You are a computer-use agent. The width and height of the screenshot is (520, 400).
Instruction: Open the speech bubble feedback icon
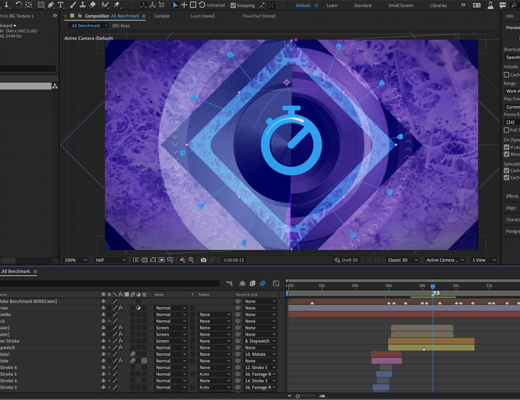coord(502,5)
